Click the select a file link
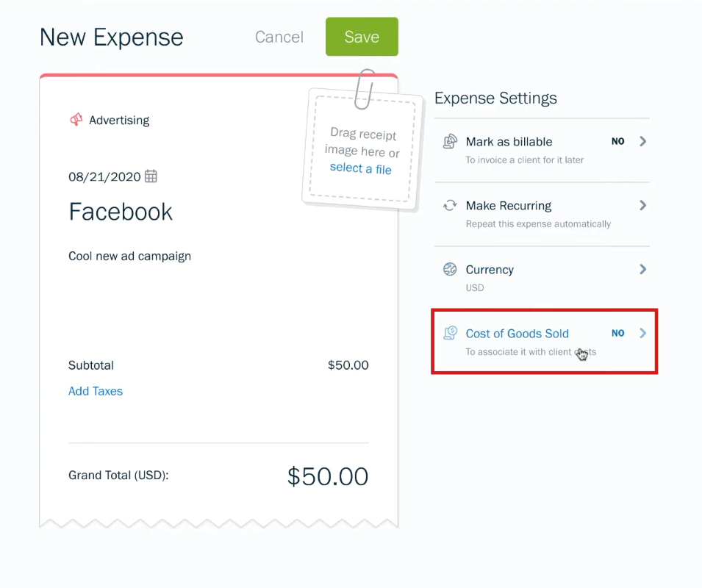Screen dimensions: 702x588 (x=360, y=169)
